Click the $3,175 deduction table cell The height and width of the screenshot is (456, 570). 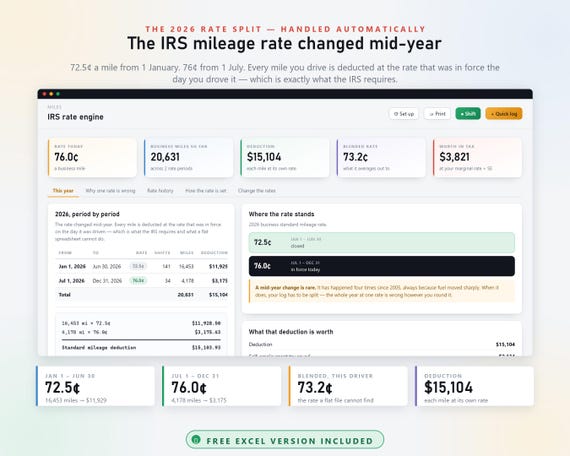(220, 281)
